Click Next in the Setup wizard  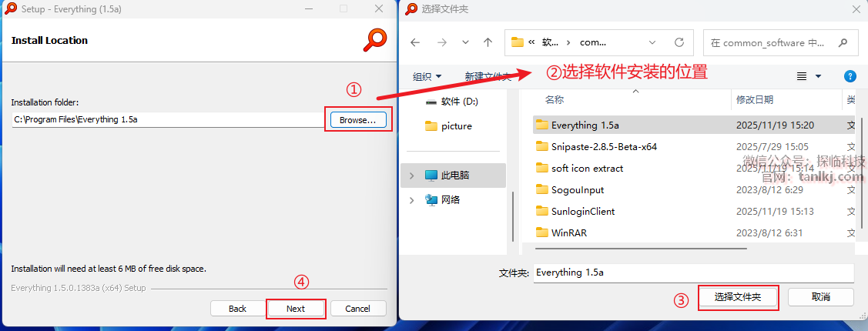[296, 309]
